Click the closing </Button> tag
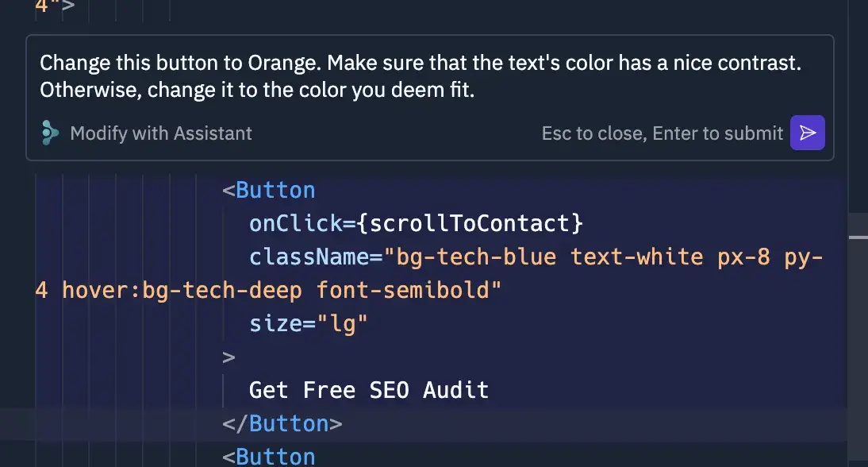Image resolution: width=868 pixels, height=467 pixels. pyautogui.click(x=282, y=423)
